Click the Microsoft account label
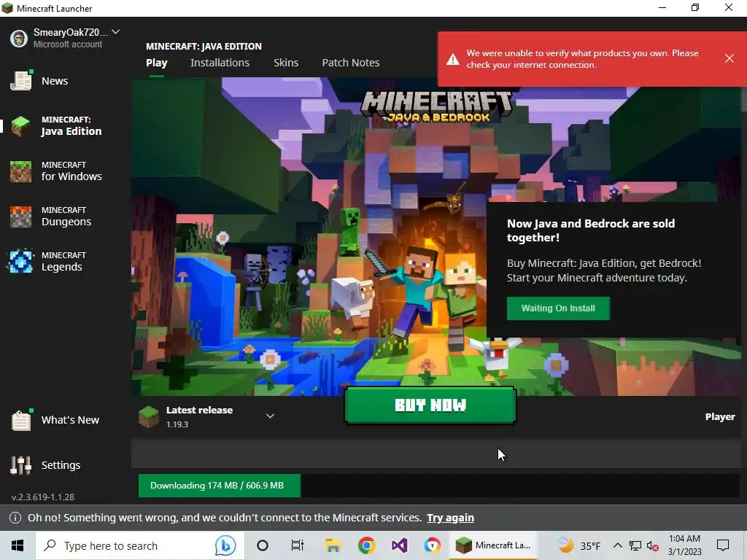Viewport: 747px width, 560px height. tap(68, 44)
